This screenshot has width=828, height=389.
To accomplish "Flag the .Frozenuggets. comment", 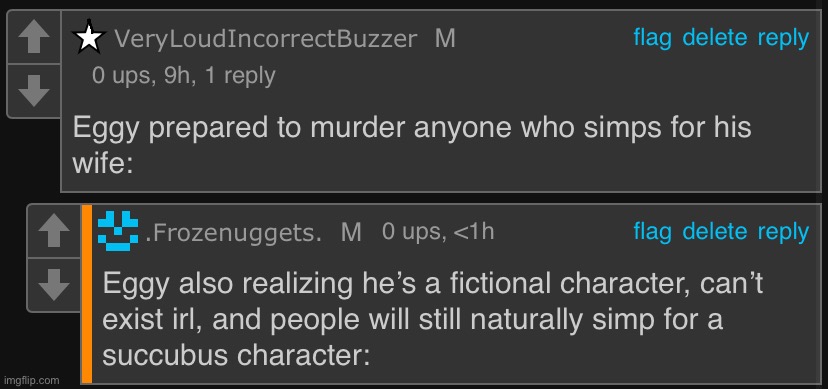I will click(653, 232).
